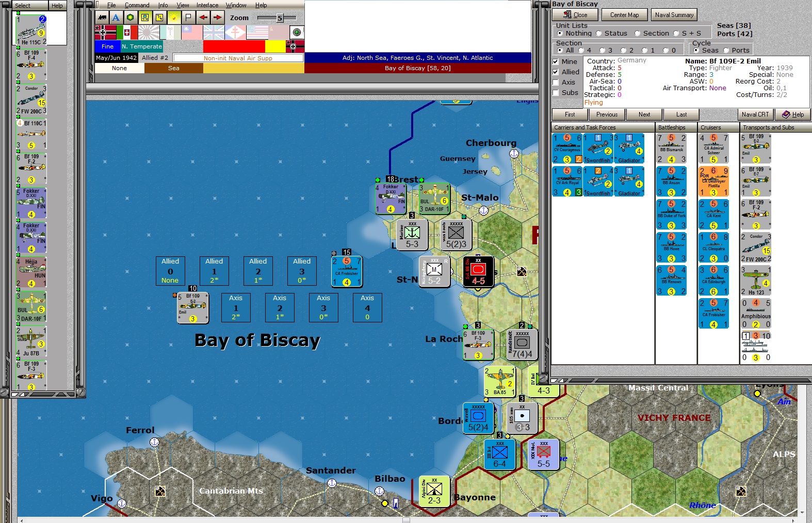Viewport: 812px width, 523px height.
Task: Open the Interface menu
Action: pyautogui.click(x=207, y=5)
